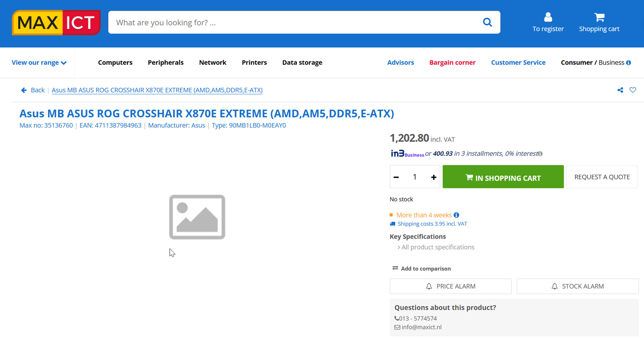Open the Shopping cart icon
The width and height of the screenshot is (644, 343).
pos(599,22)
